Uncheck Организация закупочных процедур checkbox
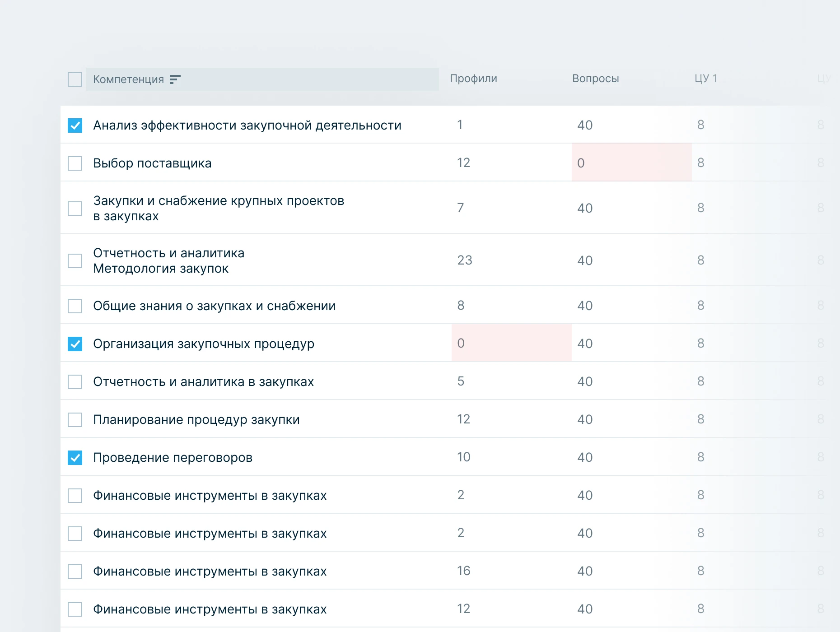This screenshot has height=632, width=840. (75, 344)
